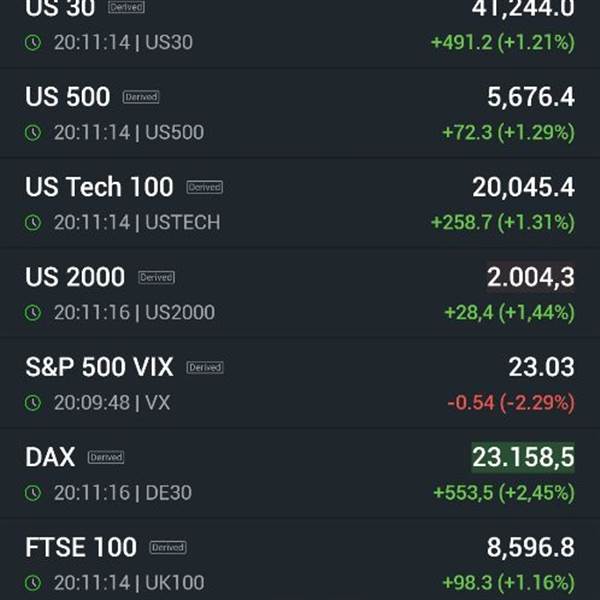
Task: Click the clock icon next to UK100
Action: click(33, 583)
